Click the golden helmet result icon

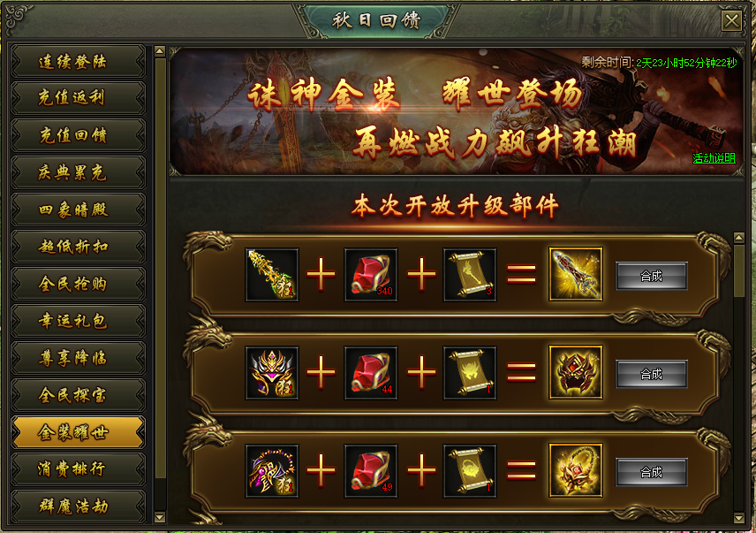pos(576,372)
